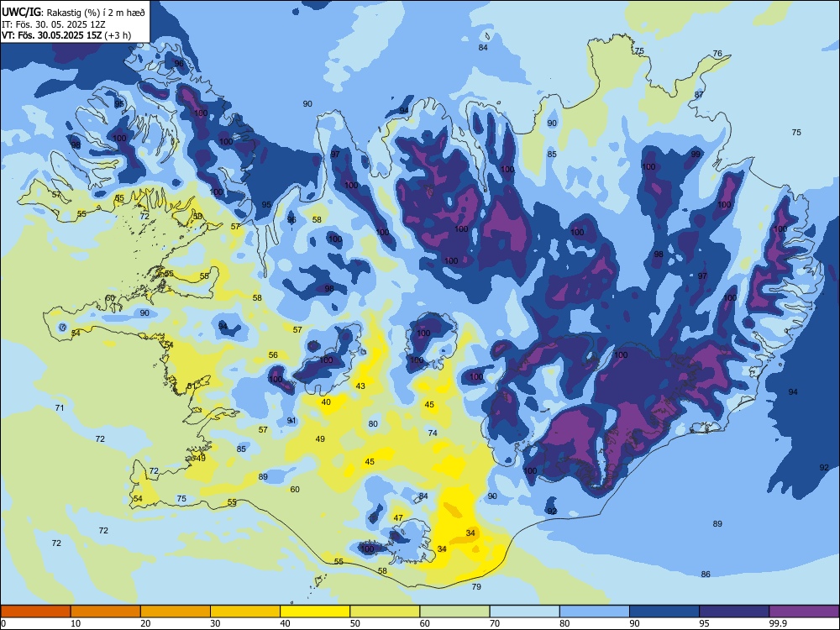The height and width of the screenshot is (630, 840).
Task: Select the '87' humidity value
Action: click(x=699, y=95)
